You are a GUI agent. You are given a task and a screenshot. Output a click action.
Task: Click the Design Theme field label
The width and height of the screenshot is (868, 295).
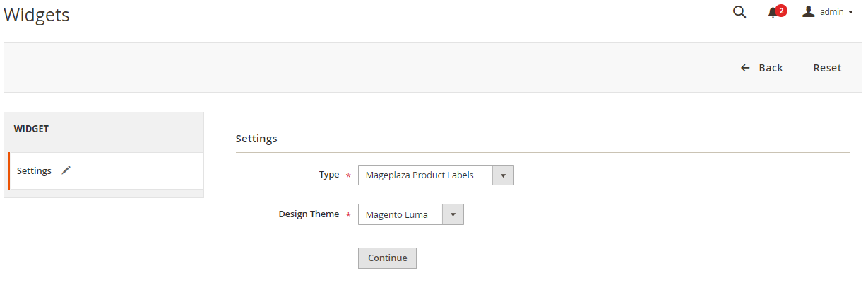pos(309,214)
